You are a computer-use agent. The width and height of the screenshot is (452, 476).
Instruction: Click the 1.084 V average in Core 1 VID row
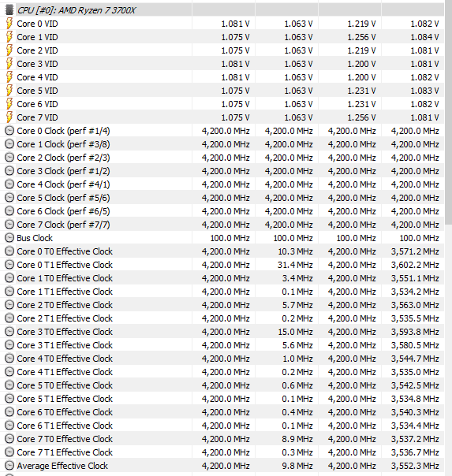(424, 37)
